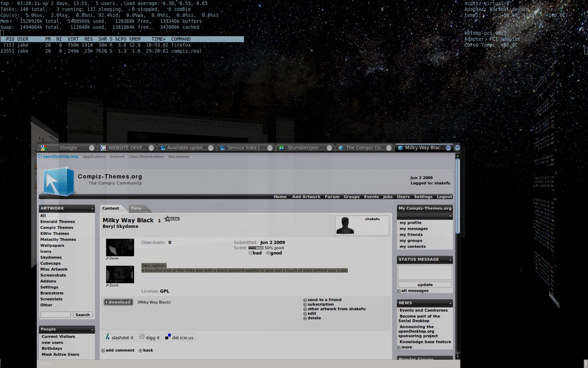Close the The Compiz Co... tab
Viewport: 588px width, 368px height.
389,148
